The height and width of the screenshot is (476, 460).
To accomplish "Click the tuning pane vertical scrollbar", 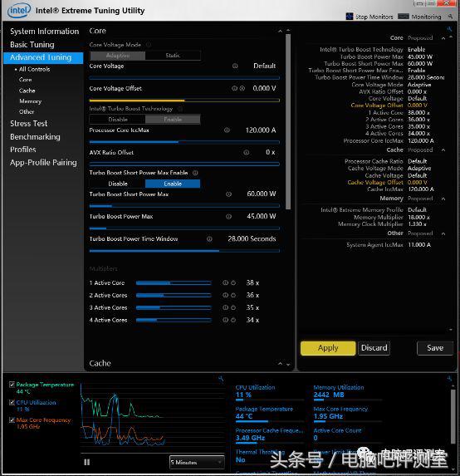I will click(288, 121).
